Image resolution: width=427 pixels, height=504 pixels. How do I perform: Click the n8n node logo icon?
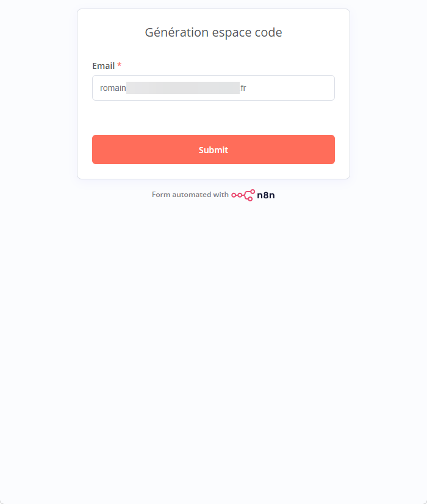[243, 195]
